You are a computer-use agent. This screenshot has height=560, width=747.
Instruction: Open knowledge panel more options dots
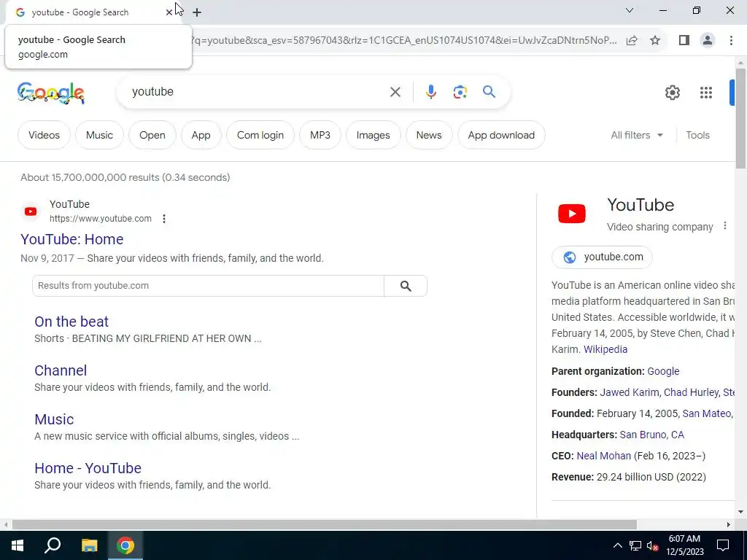point(724,226)
